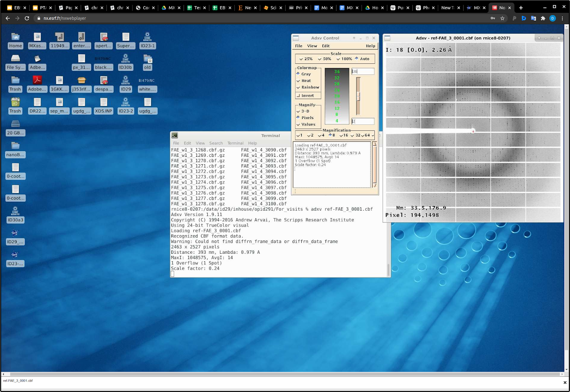This screenshot has height=392, width=570.
Task: Click the upper intensity field showing 38
Action: tap(363, 72)
